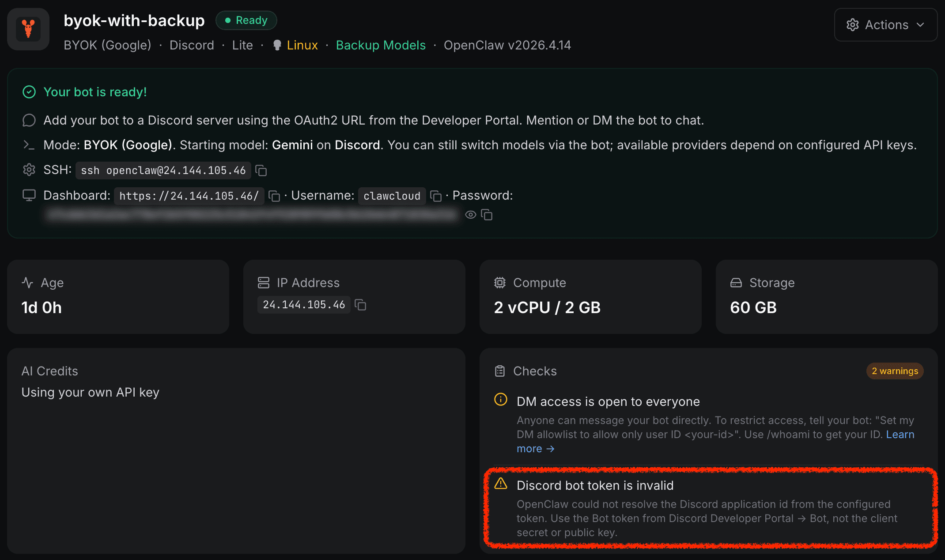Click the DM access info toggle icon
945x560 pixels.
500,400
